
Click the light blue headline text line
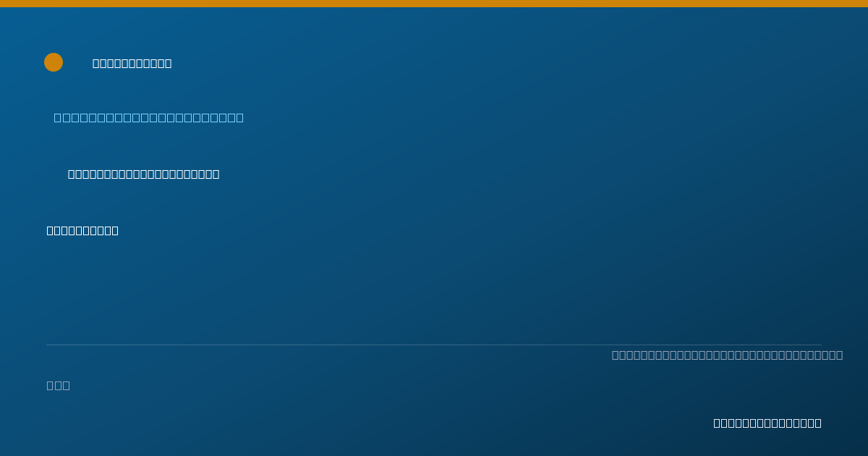click(x=149, y=117)
